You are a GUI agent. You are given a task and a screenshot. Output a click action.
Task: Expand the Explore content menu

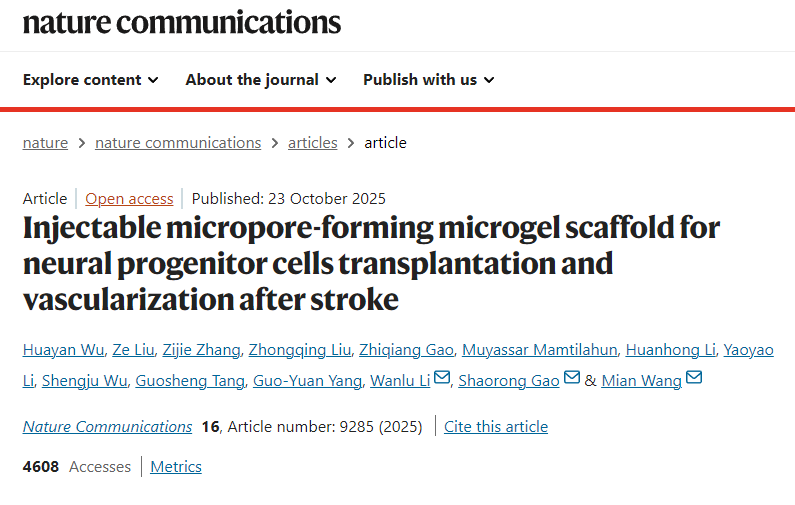pyautogui.click(x=90, y=80)
